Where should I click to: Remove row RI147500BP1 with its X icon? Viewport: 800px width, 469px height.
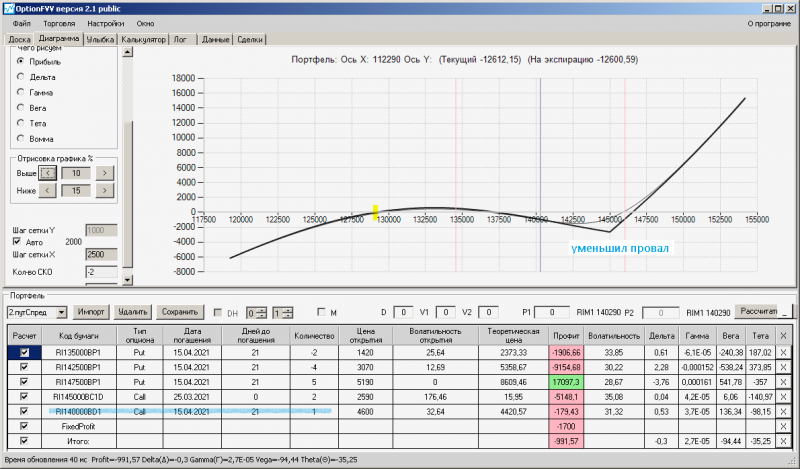pos(783,382)
